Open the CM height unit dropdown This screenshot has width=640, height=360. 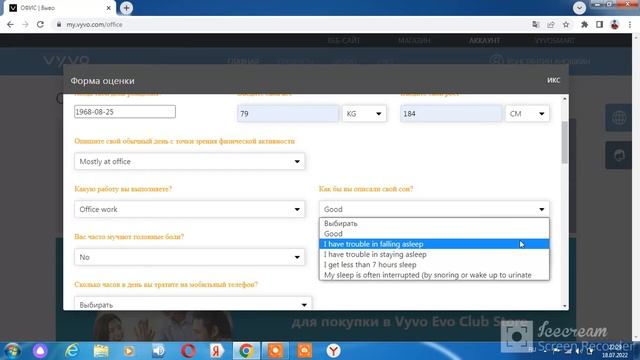point(527,113)
